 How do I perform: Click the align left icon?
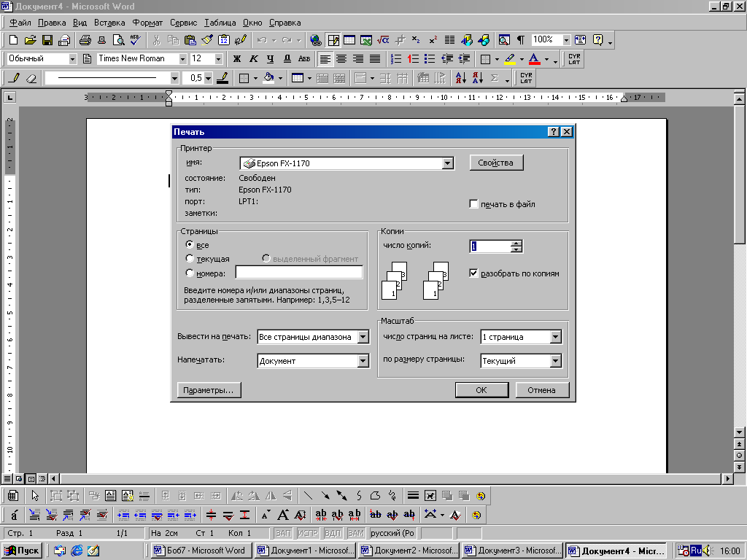click(x=325, y=59)
